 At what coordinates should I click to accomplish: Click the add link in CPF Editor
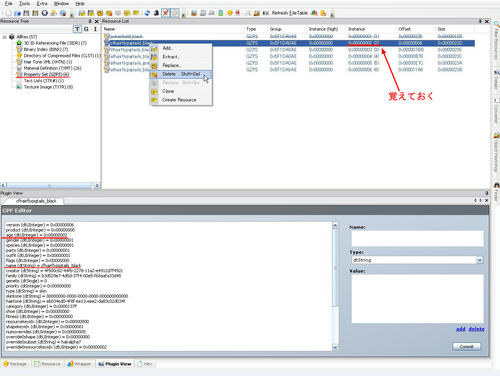click(x=461, y=329)
